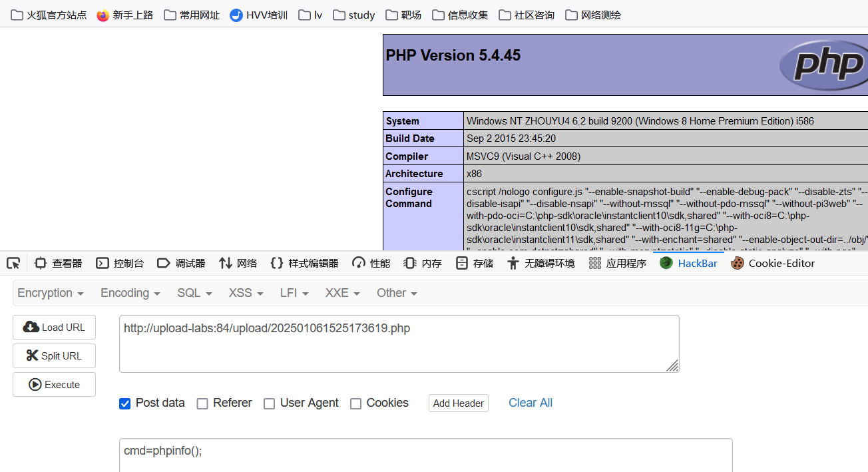Screen dimensions: 868x472
Task: Grab the URL text area resize handle
Action: (672, 365)
